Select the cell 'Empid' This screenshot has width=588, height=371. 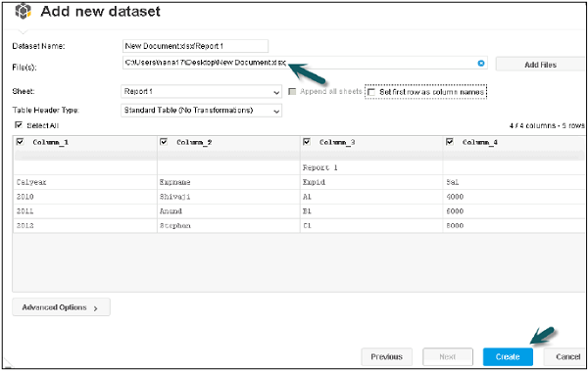(371, 182)
